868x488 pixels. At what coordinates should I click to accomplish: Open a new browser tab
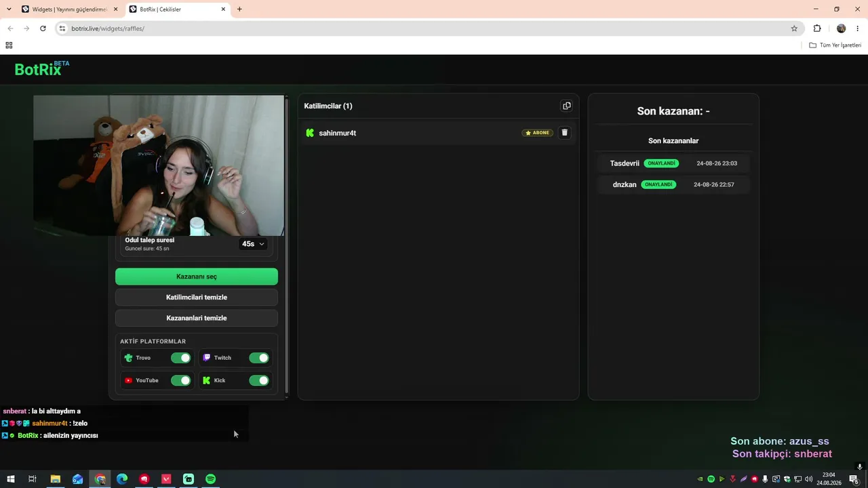tap(239, 9)
